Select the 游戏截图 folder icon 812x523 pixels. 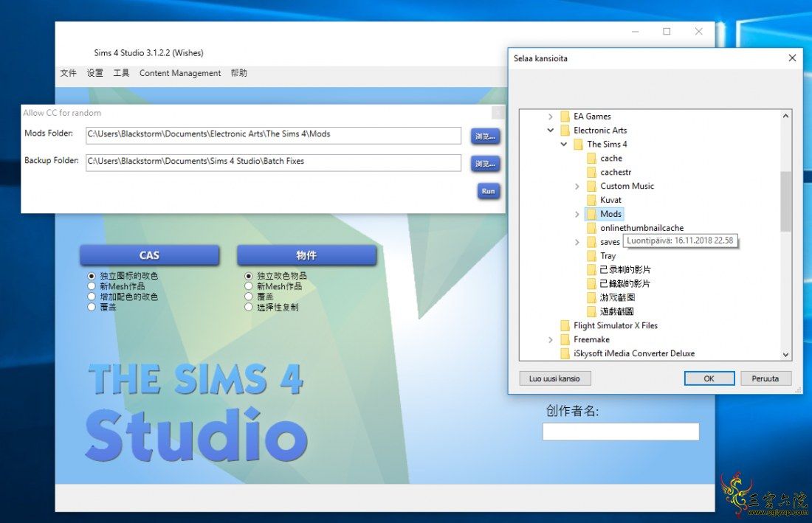(x=591, y=297)
